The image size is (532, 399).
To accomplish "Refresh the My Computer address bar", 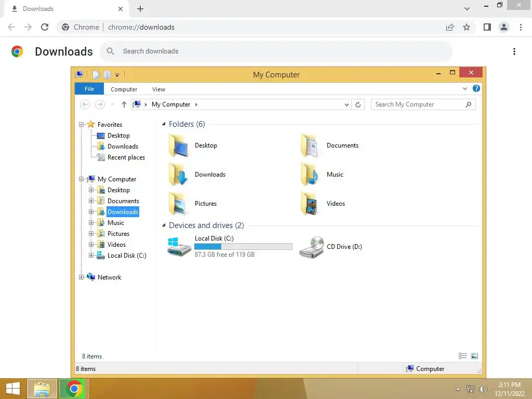I will (358, 104).
